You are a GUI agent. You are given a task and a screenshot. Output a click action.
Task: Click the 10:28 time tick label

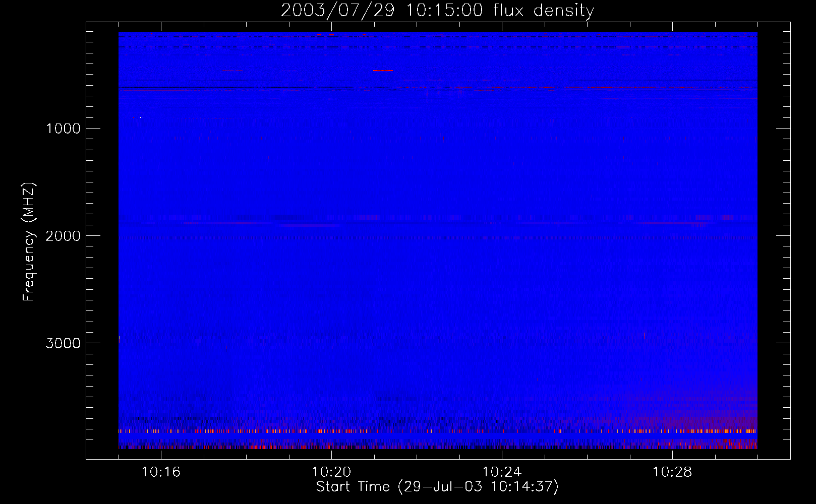coord(672,472)
